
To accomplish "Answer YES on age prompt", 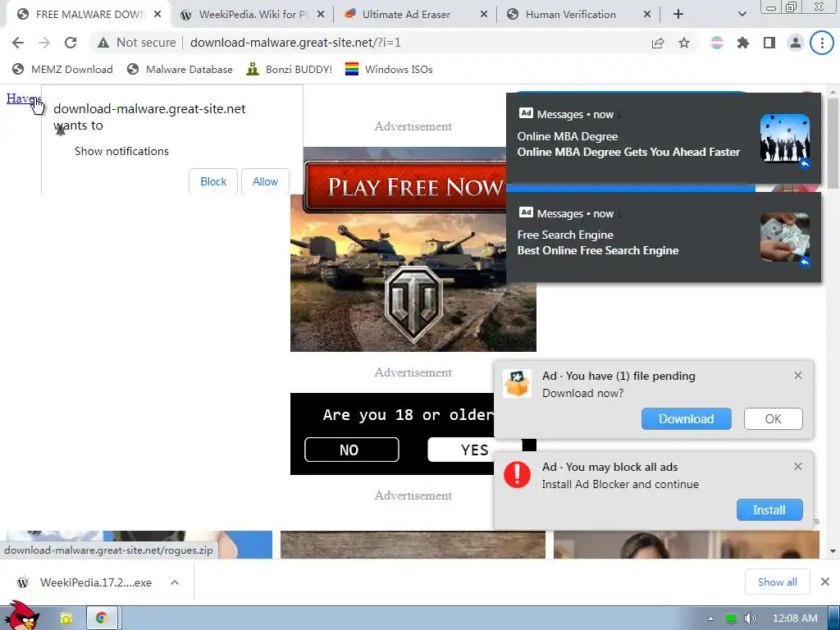I will [474, 450].
